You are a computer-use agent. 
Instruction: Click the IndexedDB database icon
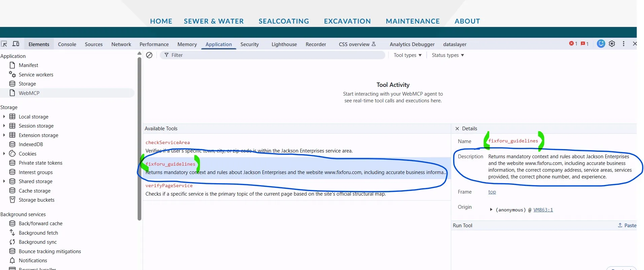point(12,144)
